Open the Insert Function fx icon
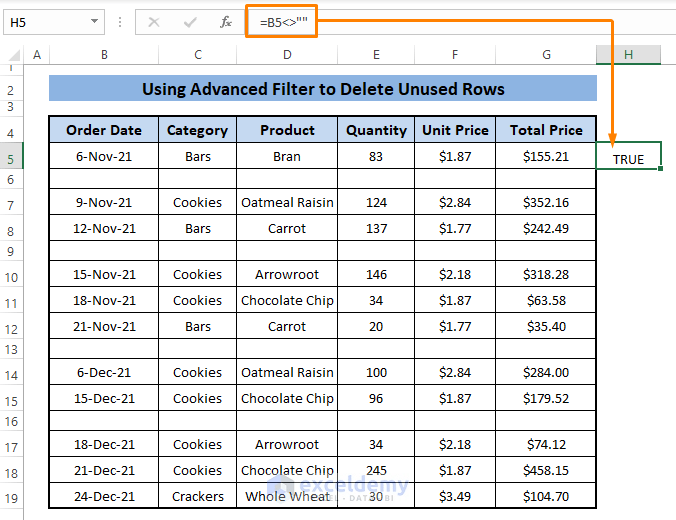Screen dimensions: 676x520 pos(226,22)
